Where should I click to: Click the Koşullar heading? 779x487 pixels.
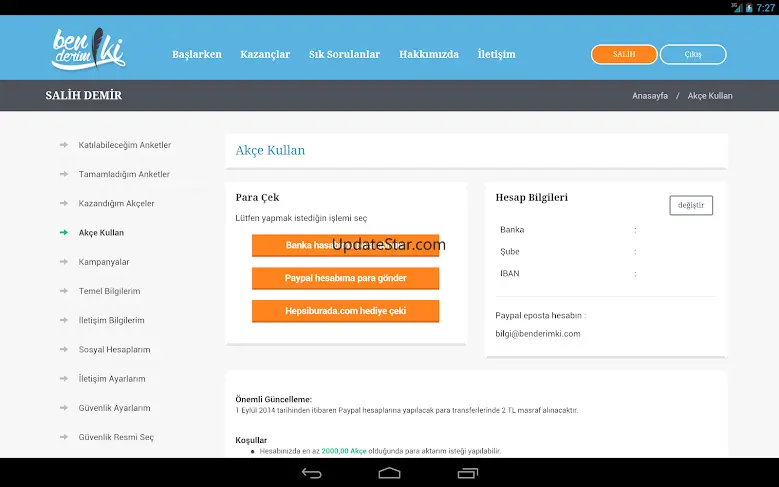[x=251, y=440]
